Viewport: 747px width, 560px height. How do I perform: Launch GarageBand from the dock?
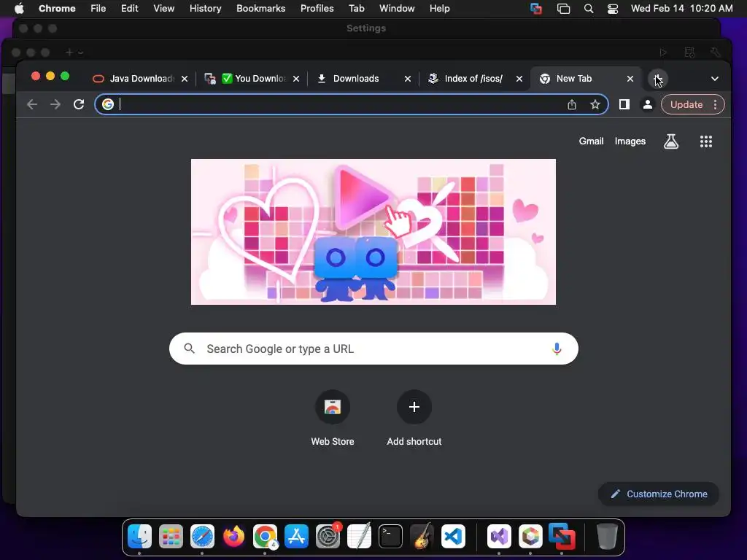click(422, 537)
